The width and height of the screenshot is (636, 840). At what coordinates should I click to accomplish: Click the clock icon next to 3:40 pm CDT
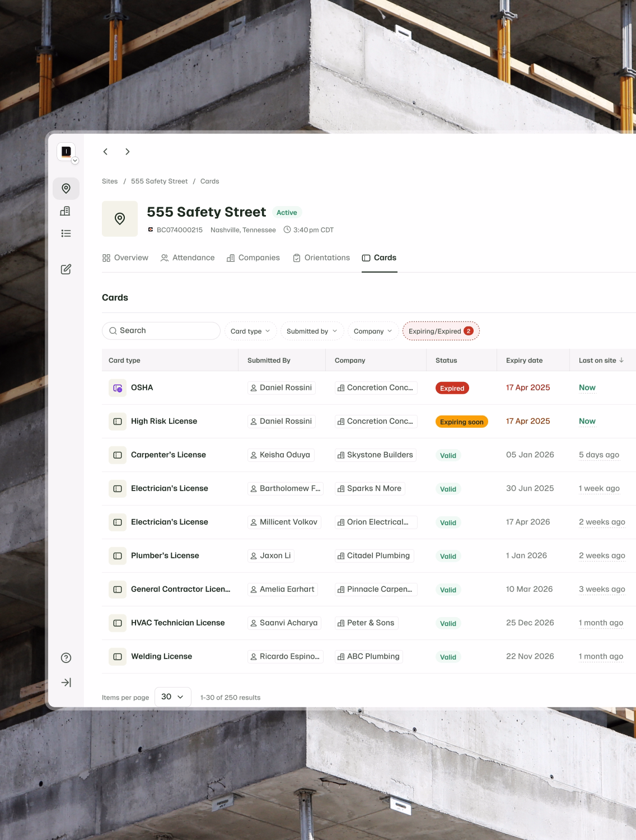point(287,230)
